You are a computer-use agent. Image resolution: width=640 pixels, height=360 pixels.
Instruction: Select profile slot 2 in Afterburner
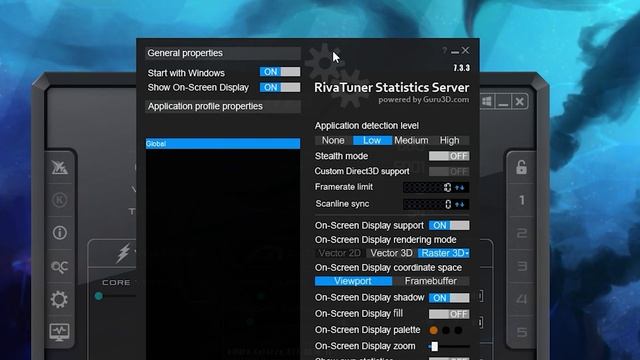[x=522, y=233]
